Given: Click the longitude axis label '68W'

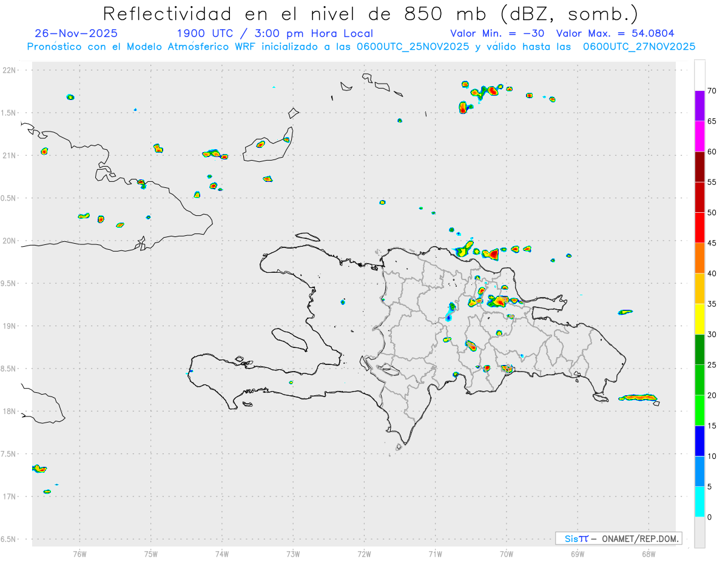Looking at the screenshot, I should (649, 554).
